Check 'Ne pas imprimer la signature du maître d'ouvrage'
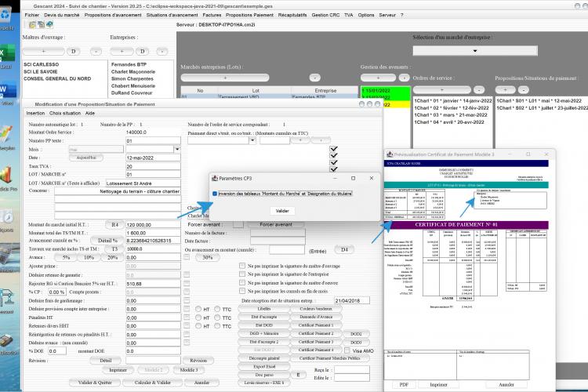The height and width of the screenshot is (392, 588). (x=242, y=266)
